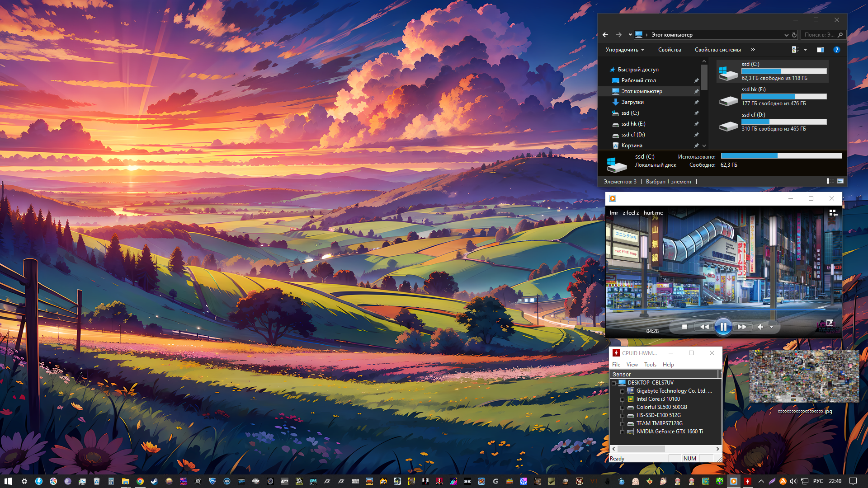868x488 pixels.
Task: Open Steam from taskbar
Action: [x=155, y=481]
